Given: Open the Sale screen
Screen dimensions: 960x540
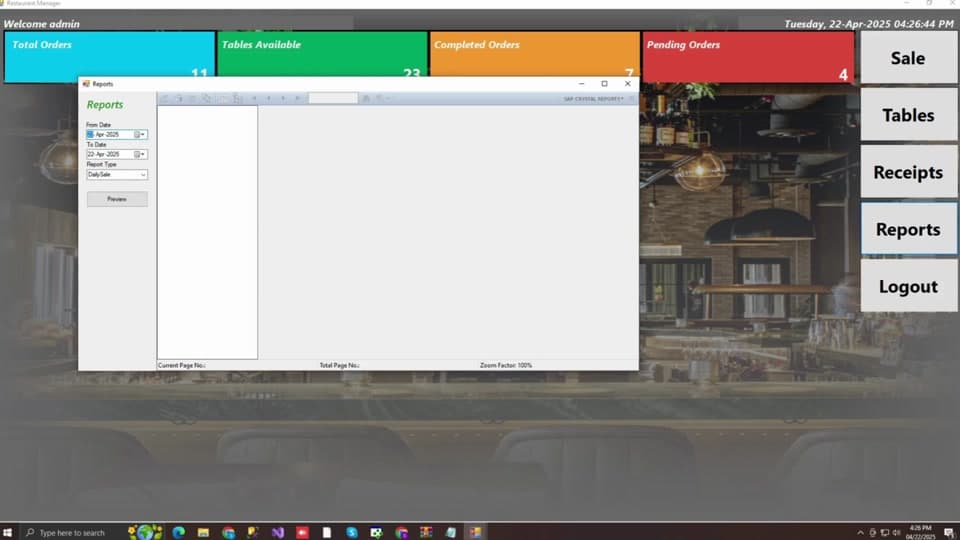Looking at the screenshot, I should [x=909, y=58].
